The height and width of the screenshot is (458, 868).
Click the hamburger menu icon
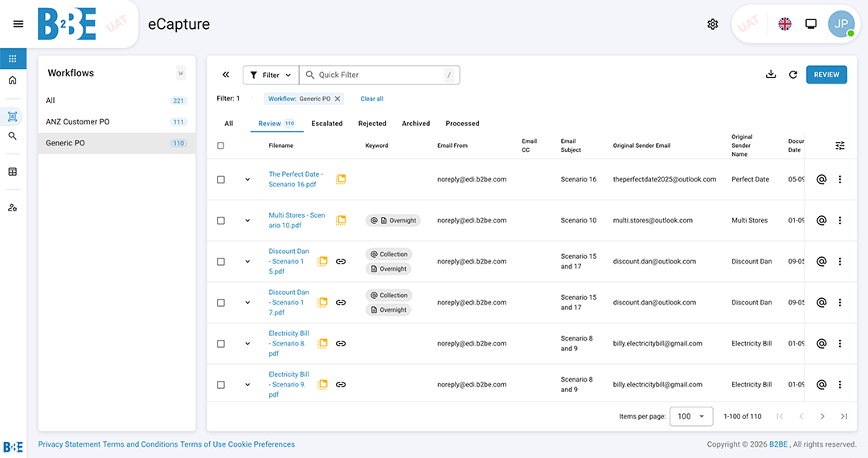pos(18,24)
